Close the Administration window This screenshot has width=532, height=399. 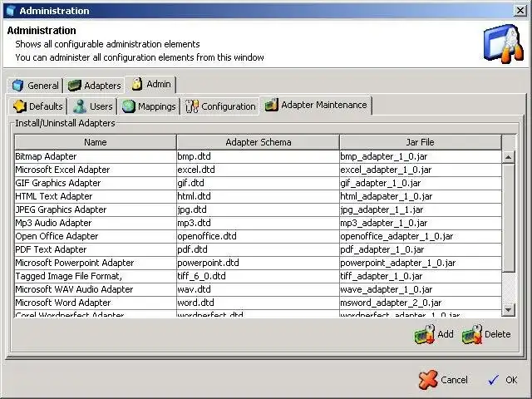pos(520,11)
